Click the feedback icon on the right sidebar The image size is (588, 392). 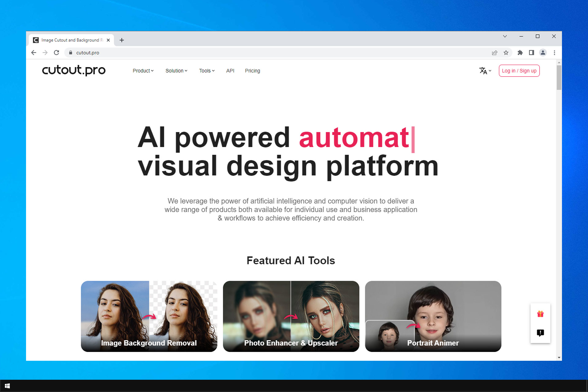[539, 333]
